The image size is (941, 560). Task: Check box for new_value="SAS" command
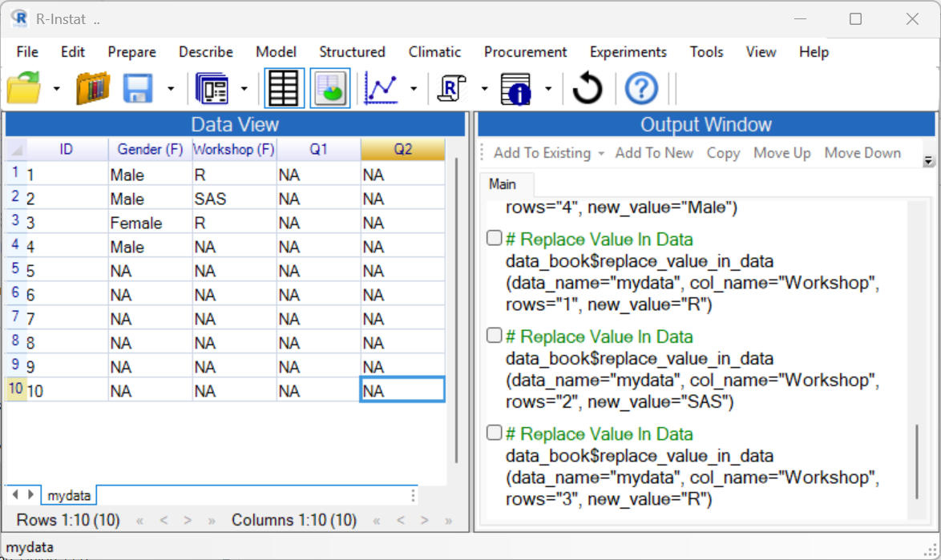(x=495, y=336)
